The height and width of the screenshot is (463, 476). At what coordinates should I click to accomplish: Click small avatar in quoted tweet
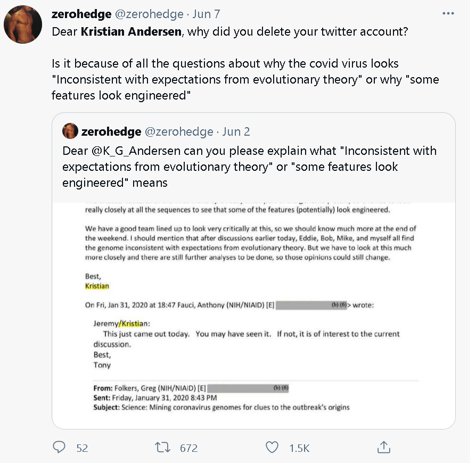coord(70,131)
